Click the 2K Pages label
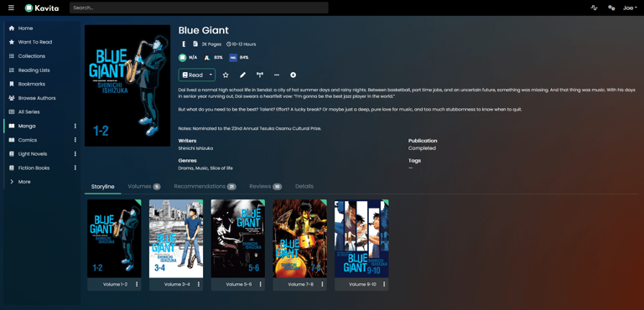Image resolution: width=644 pixels, height=310 pixels. (x=211, y=44)
